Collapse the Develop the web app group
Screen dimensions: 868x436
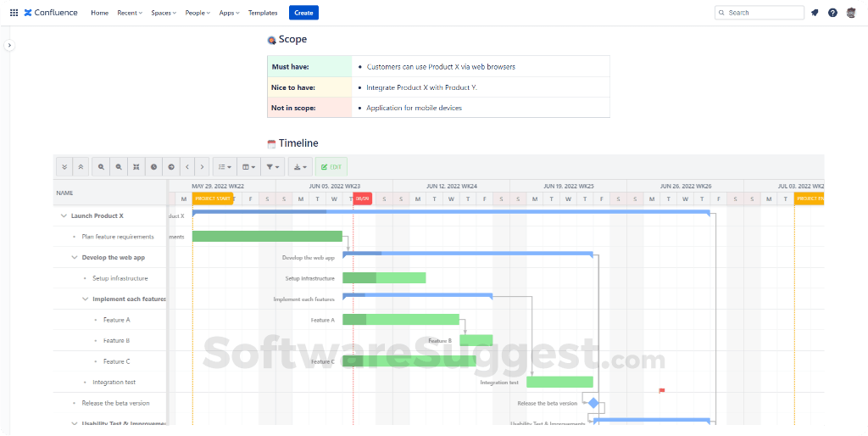pyautogui.click(x=75, y=258)
